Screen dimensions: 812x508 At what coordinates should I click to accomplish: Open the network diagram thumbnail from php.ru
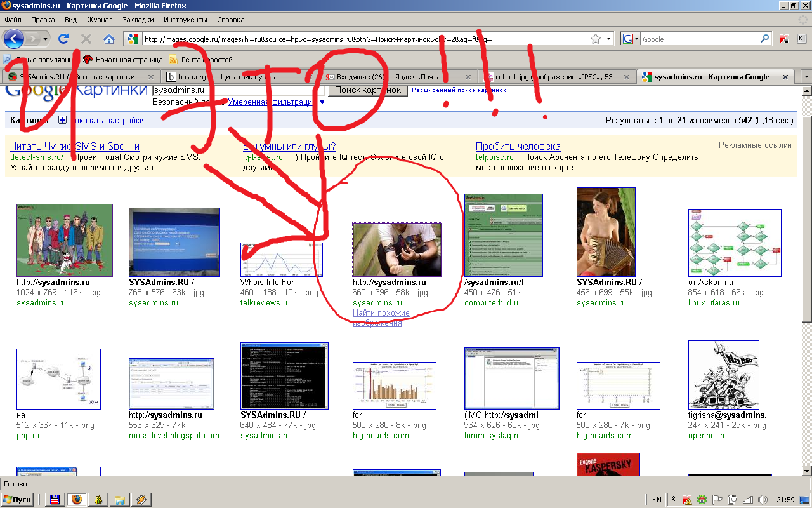(58, 379)
